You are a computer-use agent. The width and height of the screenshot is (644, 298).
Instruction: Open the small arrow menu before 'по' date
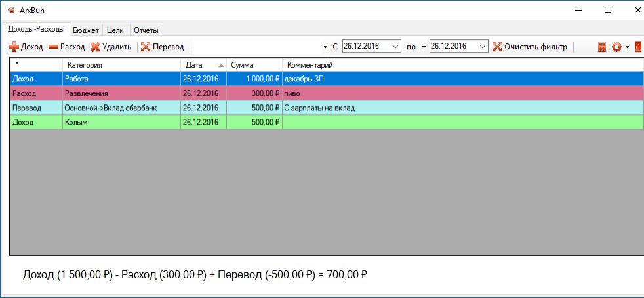tap(424, 47)
